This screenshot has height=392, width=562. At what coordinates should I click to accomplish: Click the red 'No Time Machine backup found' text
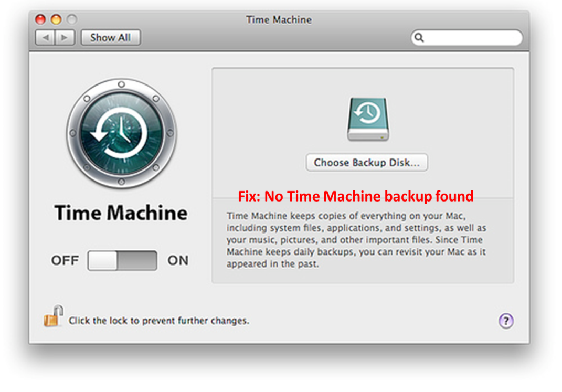coord(356,196)
